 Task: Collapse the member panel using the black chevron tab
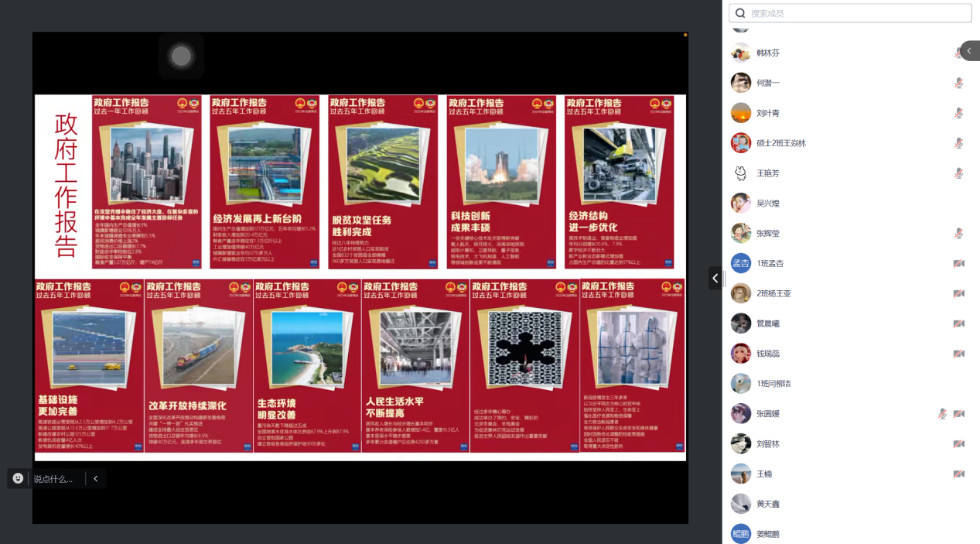tap(715, 278)
